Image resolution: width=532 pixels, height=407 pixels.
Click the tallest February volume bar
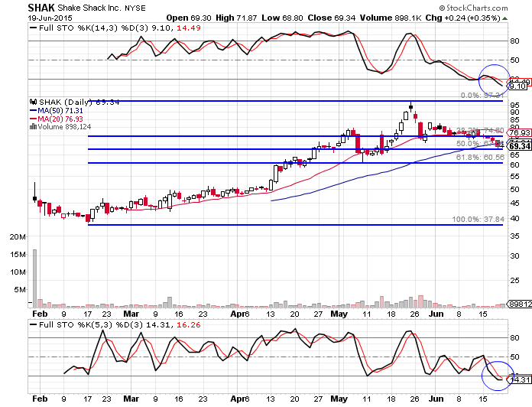(x=34, y=278)
